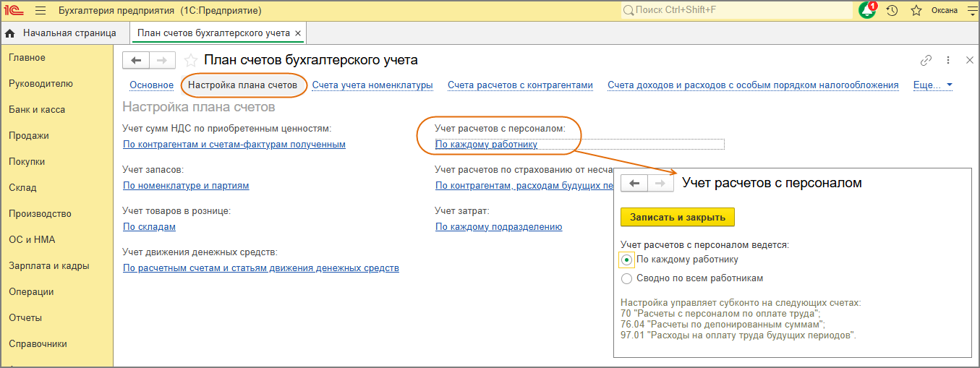
Task: Open По каждому подразделению link
Action: (498, 227)
